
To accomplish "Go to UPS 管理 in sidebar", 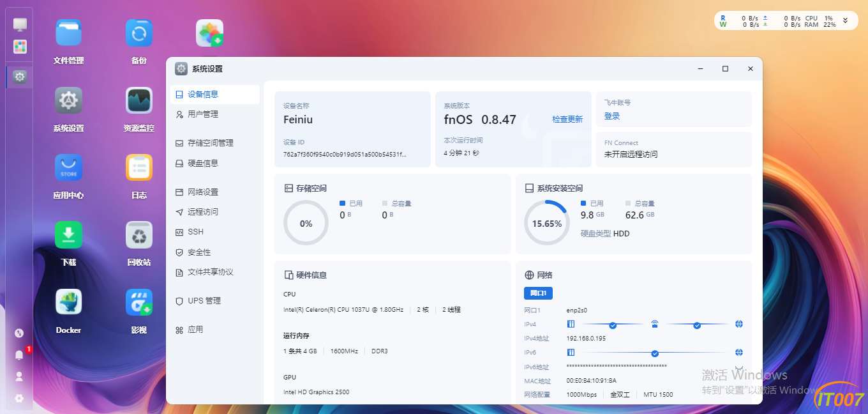I will coord(215,301).
